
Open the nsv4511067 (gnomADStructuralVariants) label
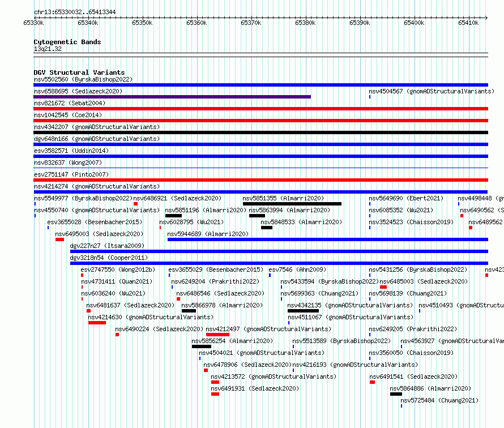point(351,317)
